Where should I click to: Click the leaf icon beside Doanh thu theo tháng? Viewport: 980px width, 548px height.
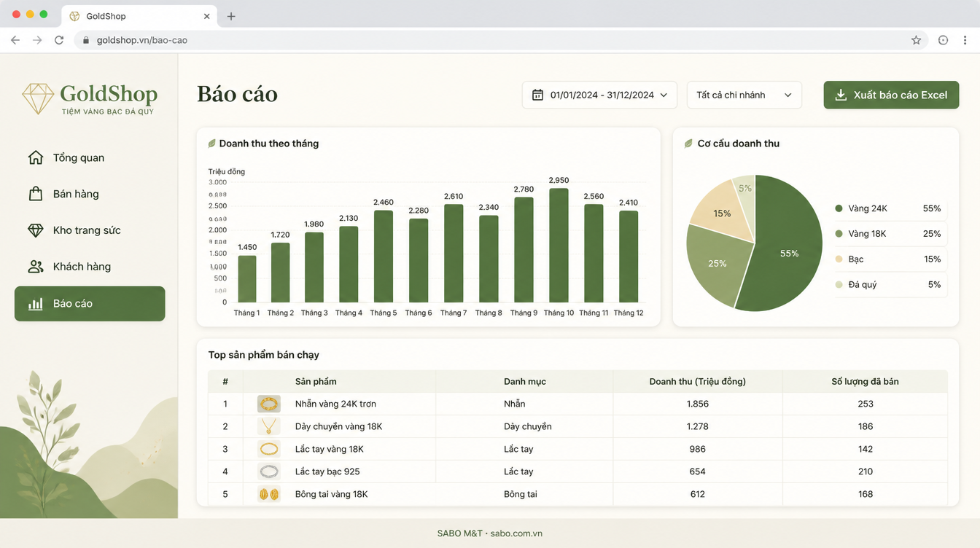[211, 144]
